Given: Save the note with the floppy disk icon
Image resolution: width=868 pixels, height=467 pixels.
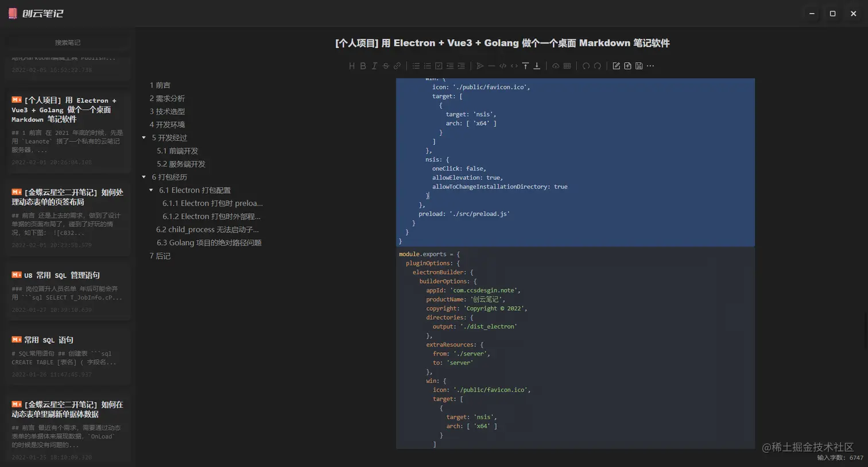Looking at the screenshot, I should (639, 66).
